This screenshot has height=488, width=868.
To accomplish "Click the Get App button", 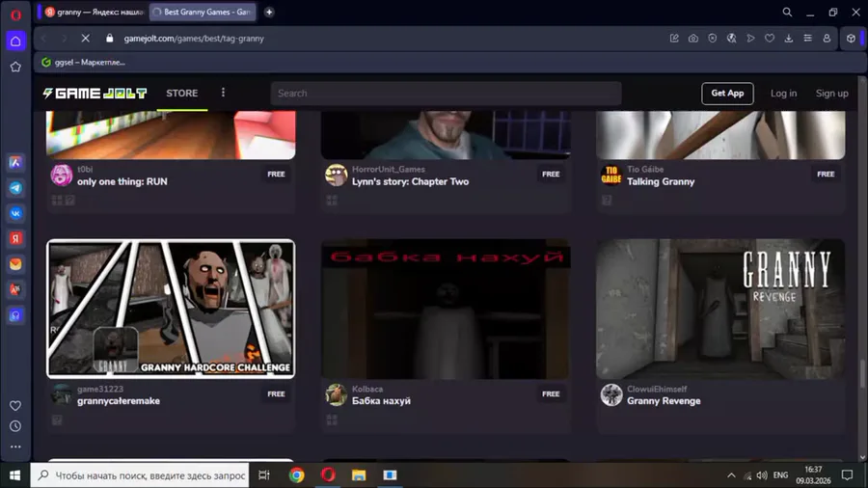I will point(727,93).
